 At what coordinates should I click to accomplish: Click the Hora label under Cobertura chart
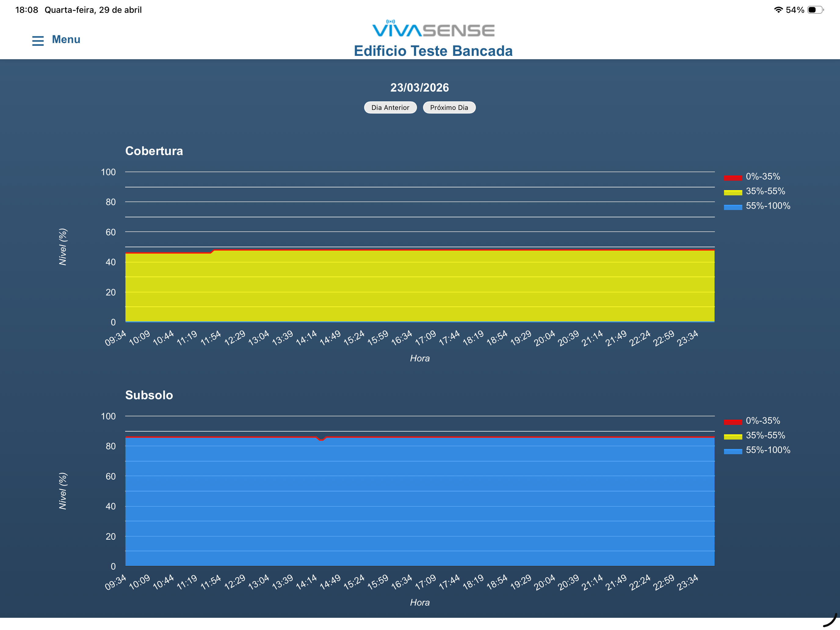(420, 358)
